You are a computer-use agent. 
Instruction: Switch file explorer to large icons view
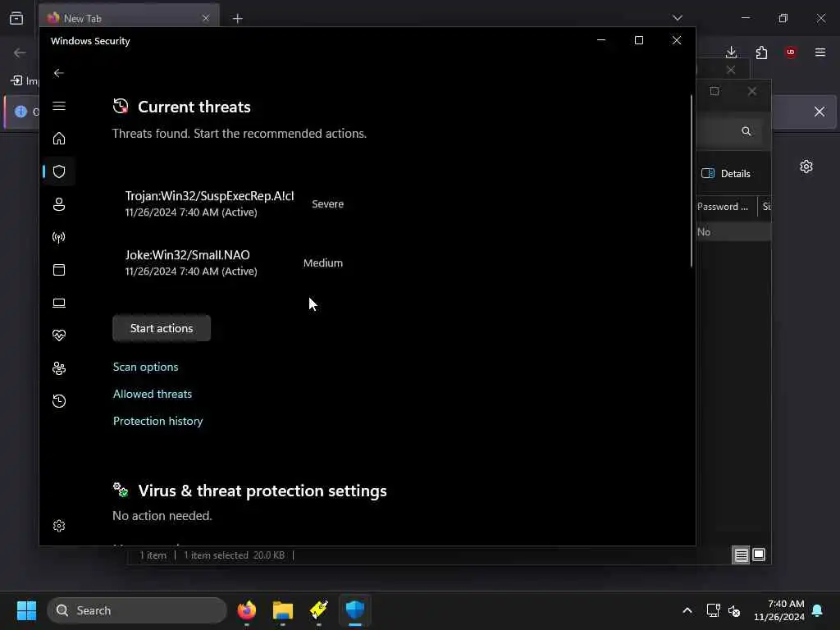tap(759, 555)
